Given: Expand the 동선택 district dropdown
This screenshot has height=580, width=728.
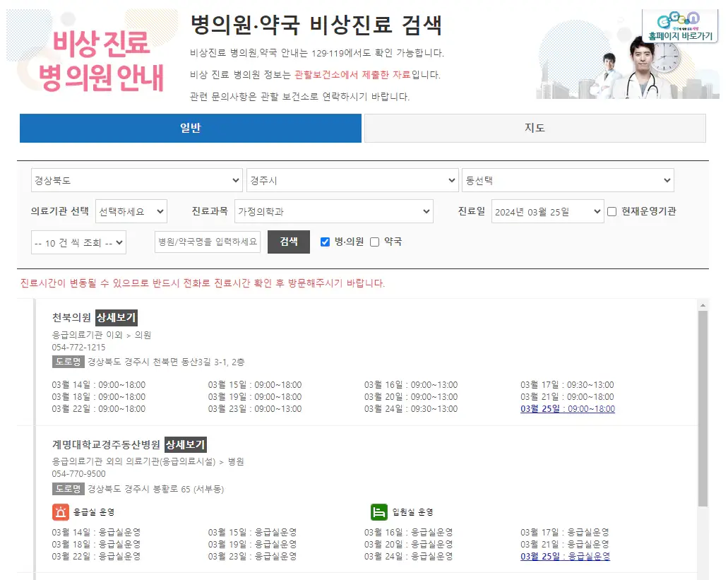Looking at the screenshot, I should click(568, 180).
